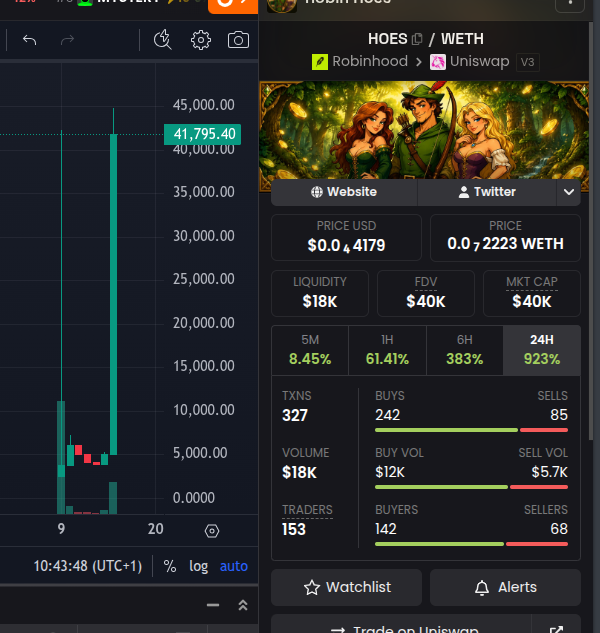
Task: Redo the chart action
Action: point(67,40)
